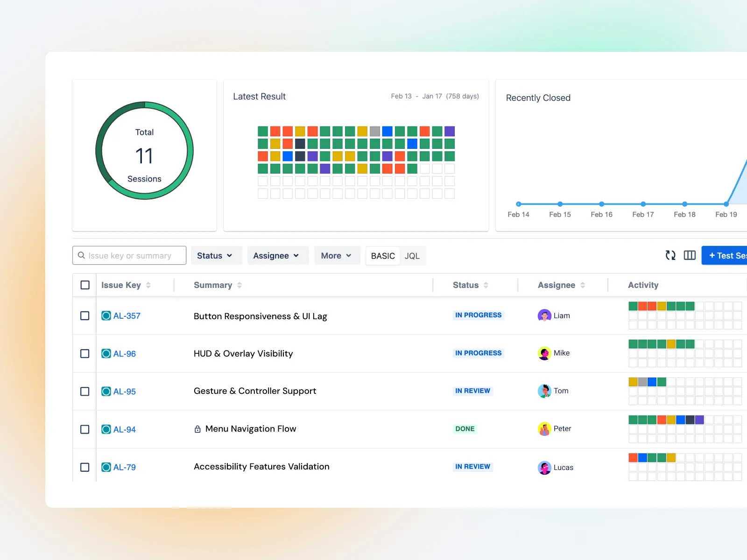The image size is (747, 560).
Task: Click the lock icon on Menu Navigation Flow
Action: [197, 428]
